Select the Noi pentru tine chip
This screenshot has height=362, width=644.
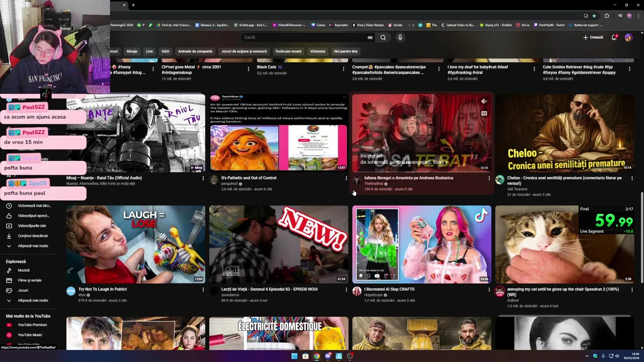[x=346, y=51]
